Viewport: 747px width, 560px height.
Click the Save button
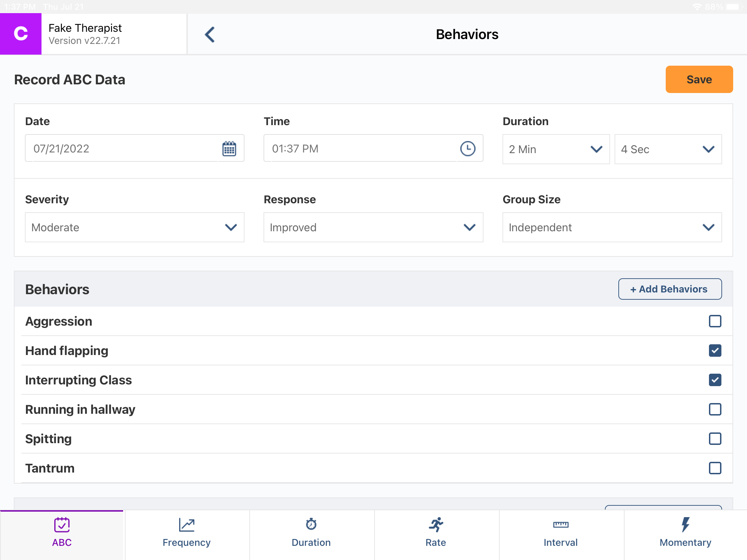(x=699, y=79)
